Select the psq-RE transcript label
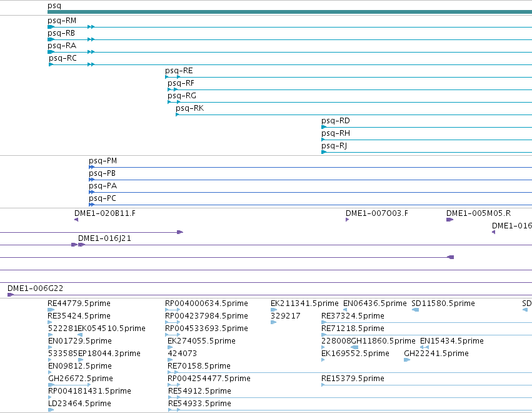 pos(179,71)
